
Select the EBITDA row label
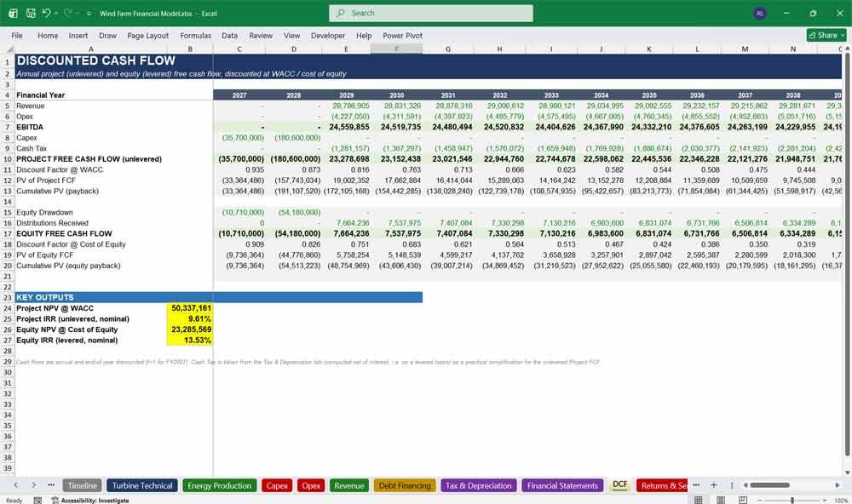point(91,127)
